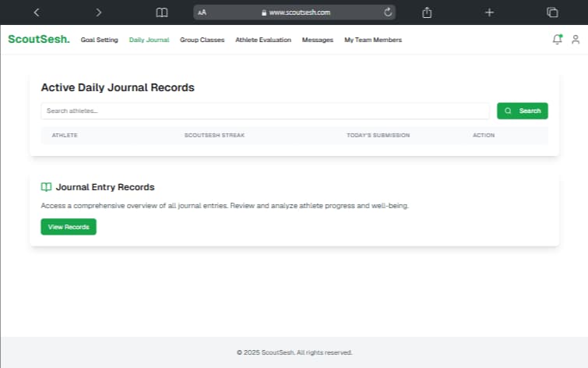
Task: Open My Team Members page
Action: (373, 40)
